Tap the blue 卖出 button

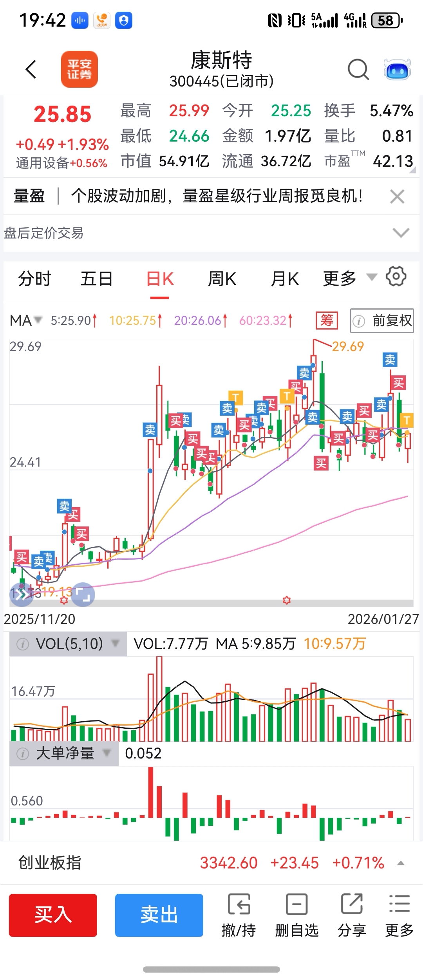(x=159, y=915)
